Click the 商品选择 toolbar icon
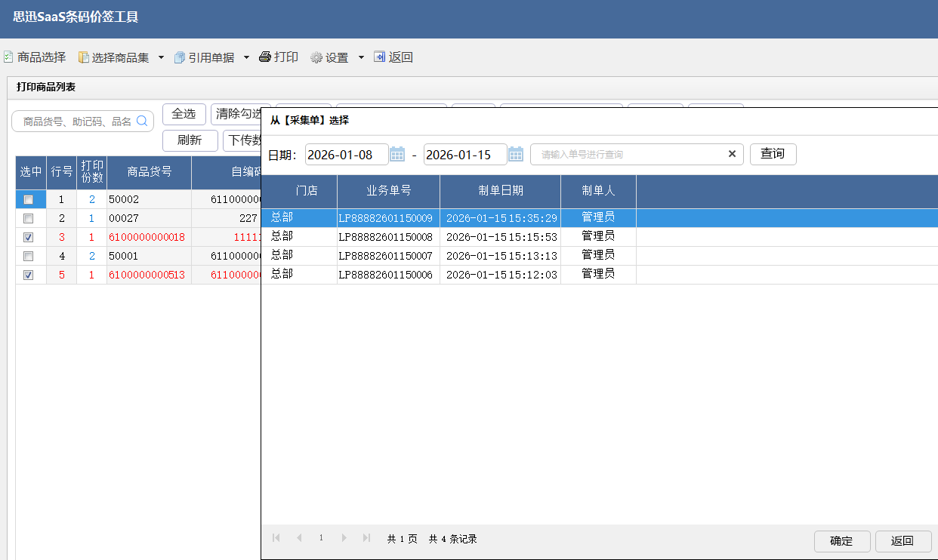 [x=8, y=57]
